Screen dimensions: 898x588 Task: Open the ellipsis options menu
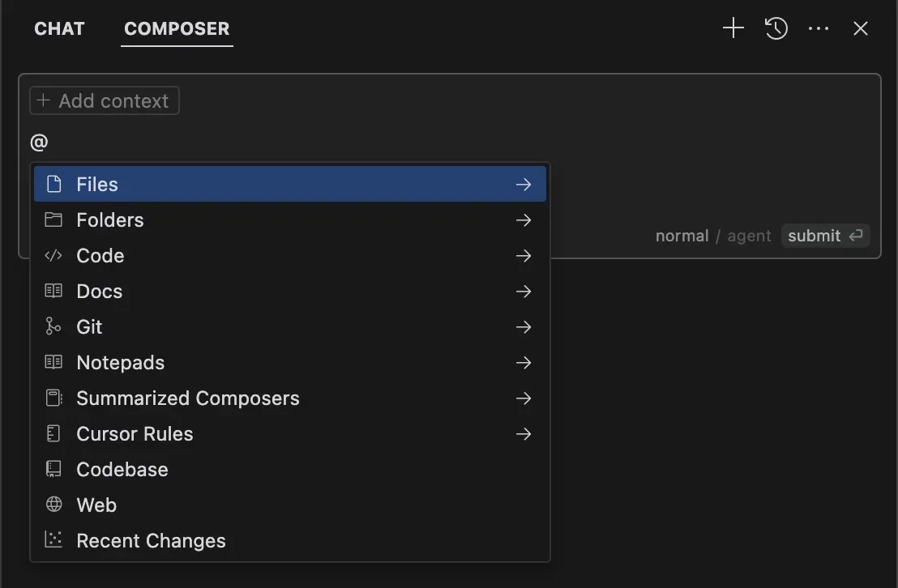click(x=818, y=28)
